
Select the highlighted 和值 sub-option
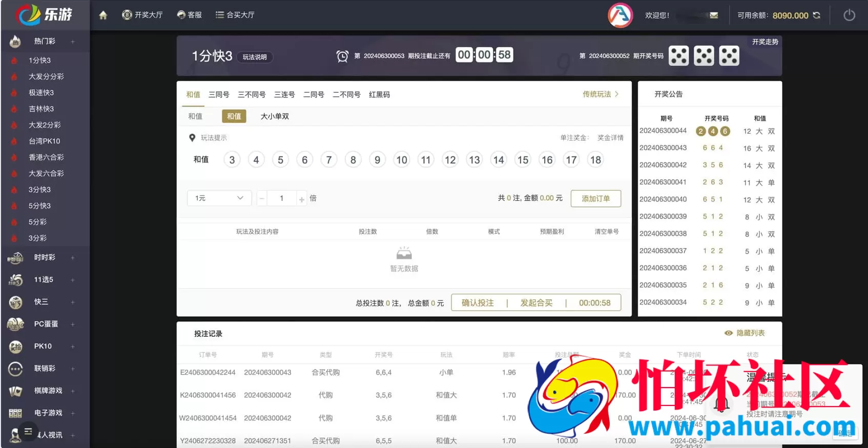[x=234, y=116]
